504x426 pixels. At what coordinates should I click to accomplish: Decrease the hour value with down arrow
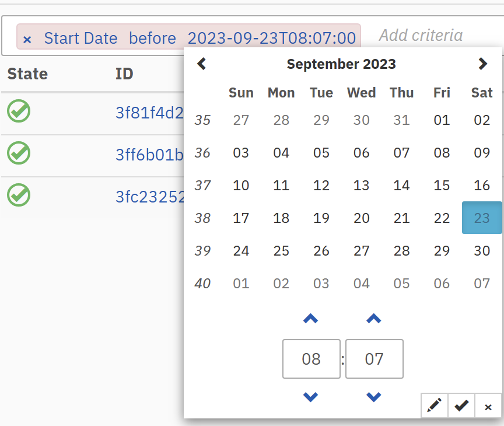coord(311,397)
